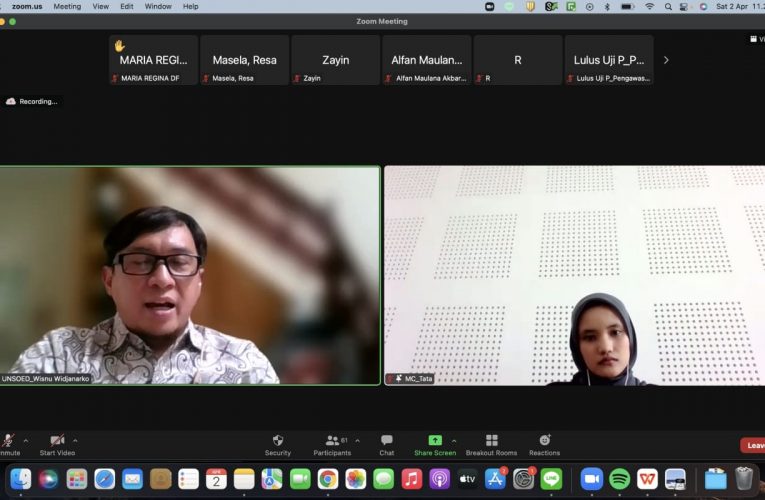Click the Recording indicator

coord(32,101)
